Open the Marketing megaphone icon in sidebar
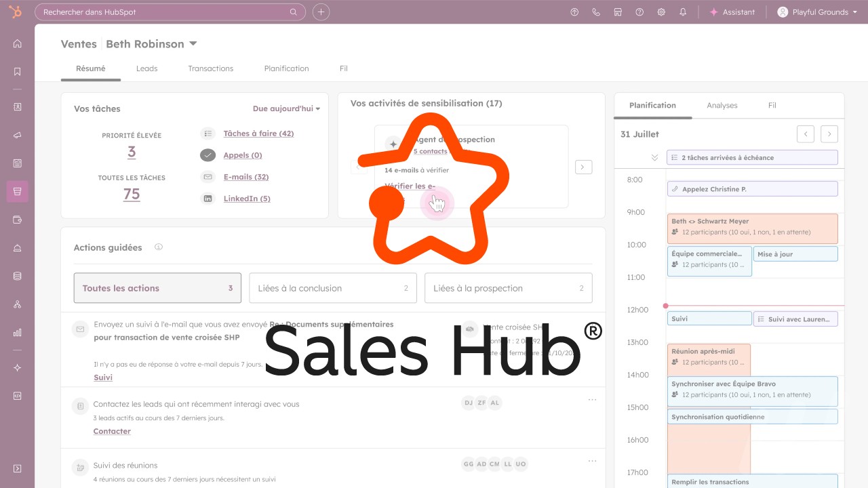 17,135
